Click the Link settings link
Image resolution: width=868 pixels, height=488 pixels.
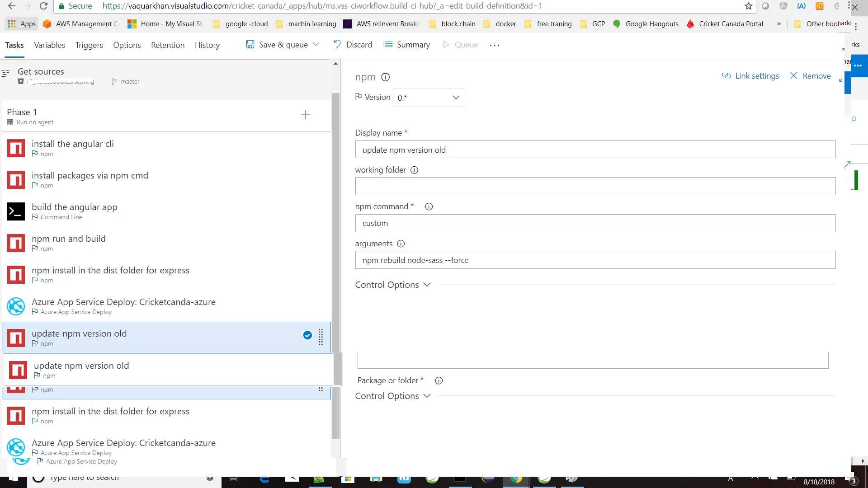(750, 76)
